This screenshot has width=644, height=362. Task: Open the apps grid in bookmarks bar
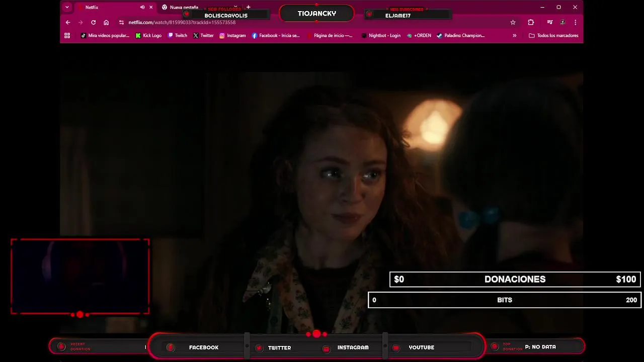point(67,36)
